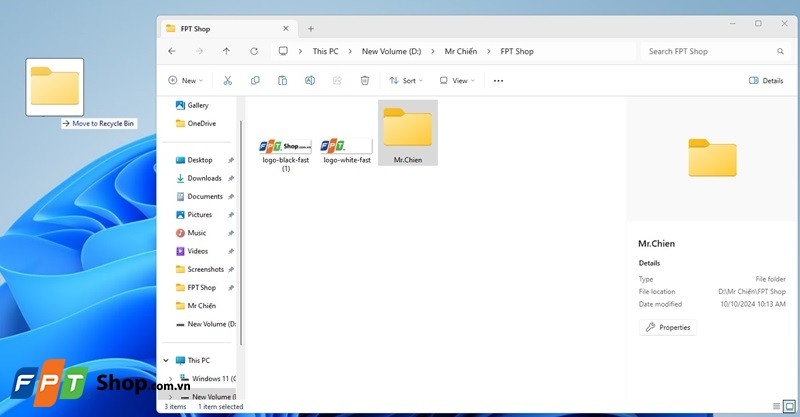
Task: Click the Cut scissors icon
Action: click(x=228, y=81)
